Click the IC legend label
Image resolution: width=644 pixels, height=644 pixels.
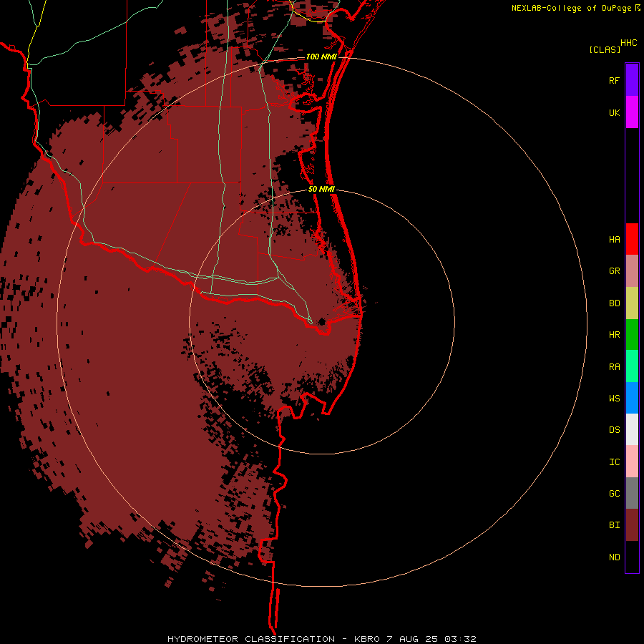pos(614,462)
